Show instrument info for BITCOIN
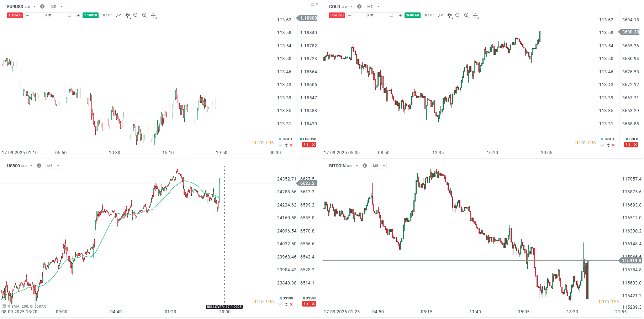644x319 pixels. click(x=365, y=166)
